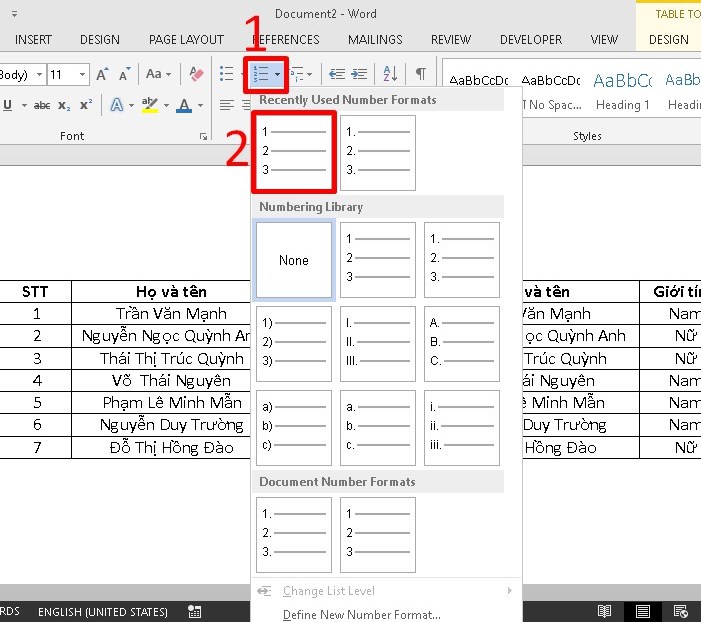Pick lowercase a) b) c) format
701x622 pixels.
294,428
